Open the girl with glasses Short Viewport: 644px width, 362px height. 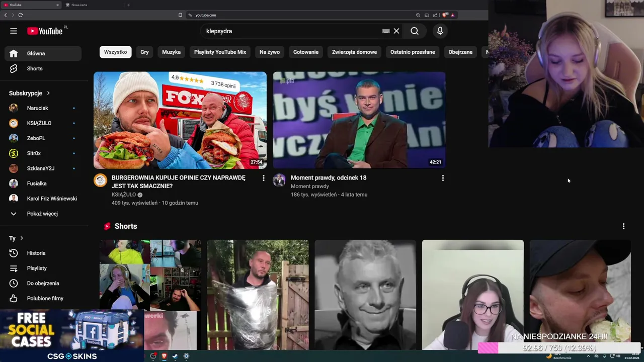[x=473, y=295]
